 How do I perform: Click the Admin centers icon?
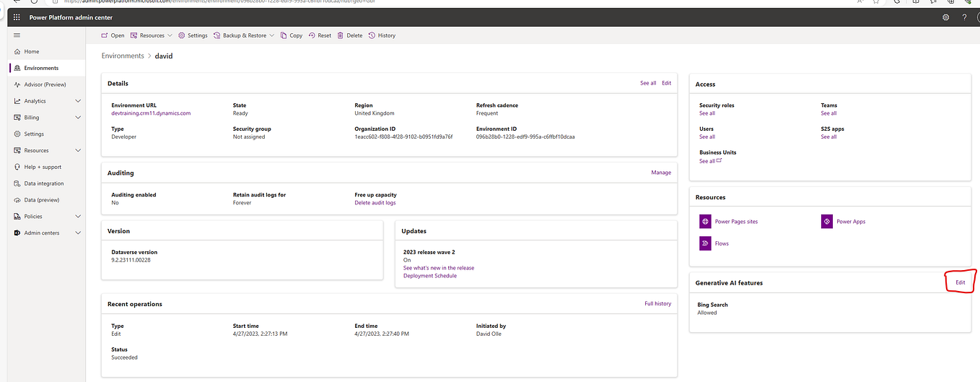click(17, 233)
